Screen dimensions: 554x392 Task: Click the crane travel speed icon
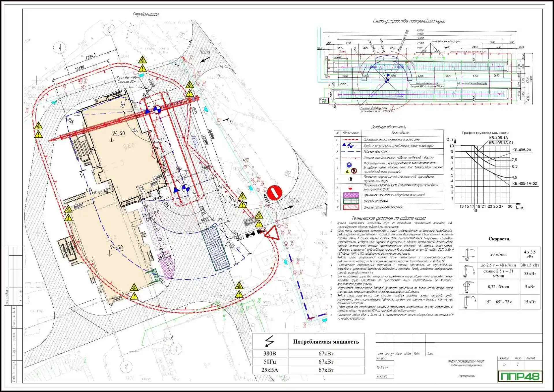(x=468, y=254)
